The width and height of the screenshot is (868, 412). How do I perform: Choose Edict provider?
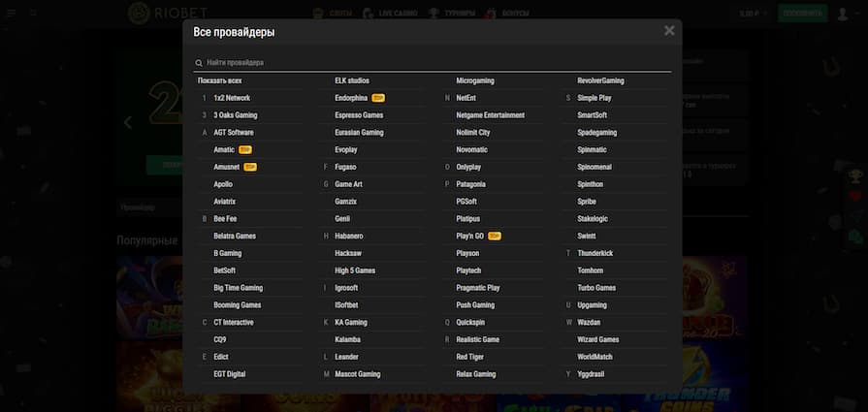221,358
